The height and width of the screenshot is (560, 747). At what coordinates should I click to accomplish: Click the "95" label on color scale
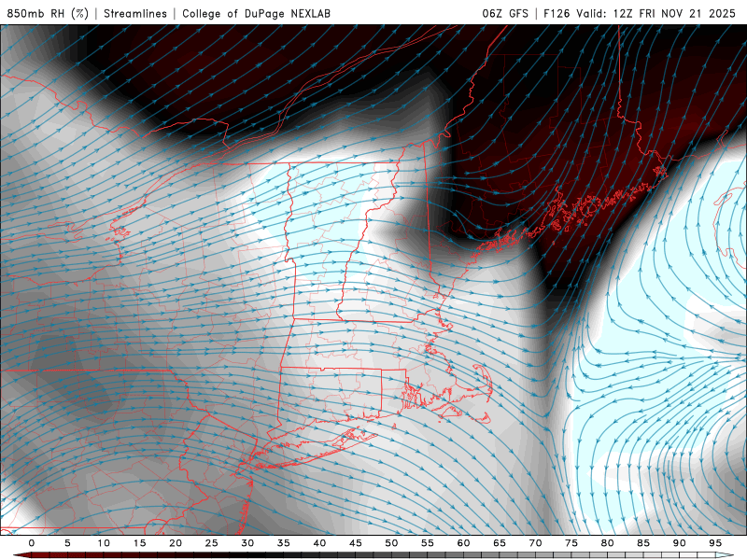pyautogui.click(x=715, y=543)
